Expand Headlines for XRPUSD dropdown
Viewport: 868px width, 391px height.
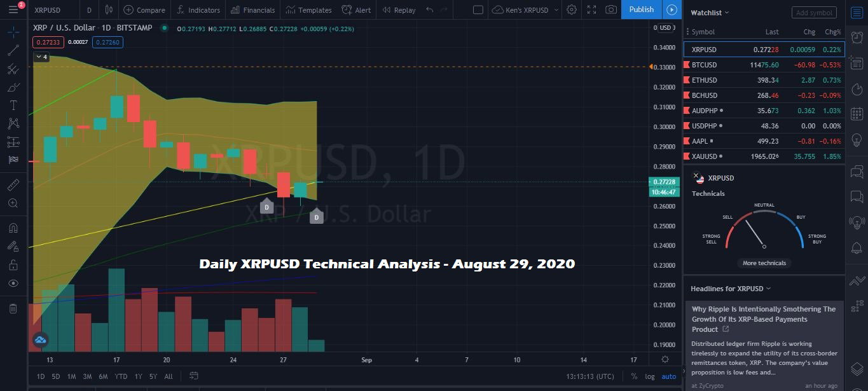tap(731, 289)
